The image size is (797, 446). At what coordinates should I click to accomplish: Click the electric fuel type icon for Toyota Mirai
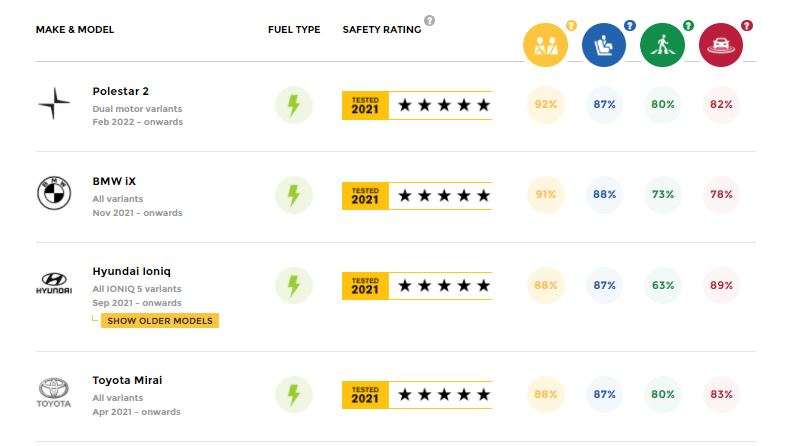tap(294, 395)
